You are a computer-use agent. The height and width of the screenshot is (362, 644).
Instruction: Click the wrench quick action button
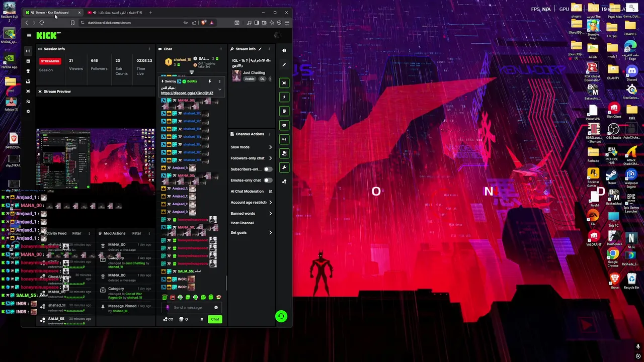click(x=284, y=167)
